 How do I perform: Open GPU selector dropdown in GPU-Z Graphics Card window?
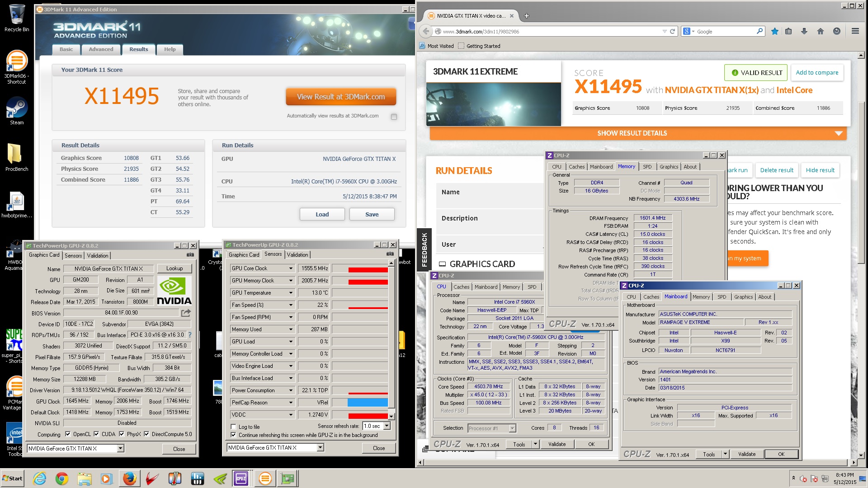coord(120,449)
